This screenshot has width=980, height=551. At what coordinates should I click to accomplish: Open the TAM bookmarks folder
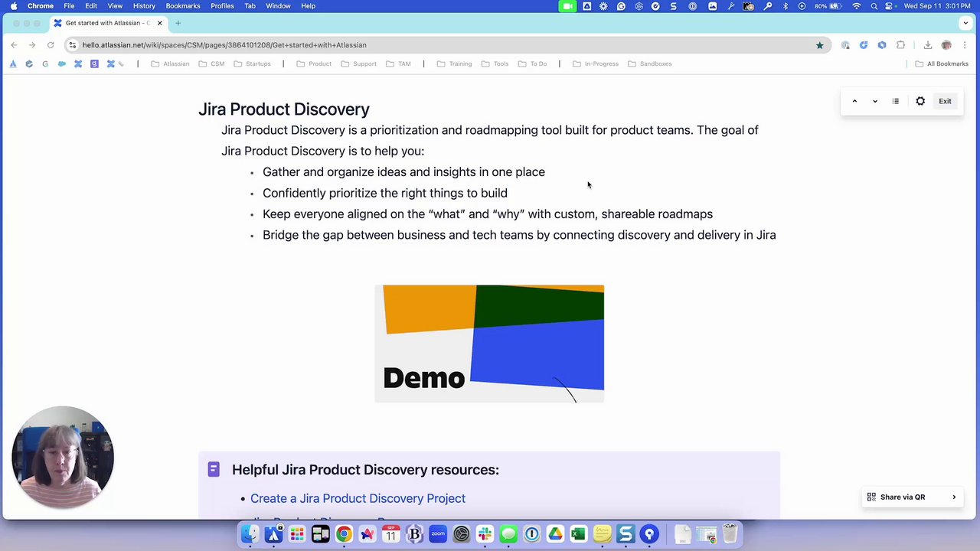tap(398, 64)
